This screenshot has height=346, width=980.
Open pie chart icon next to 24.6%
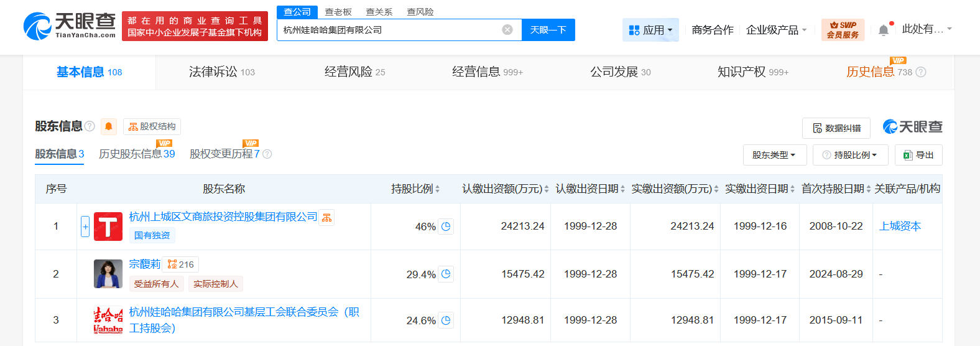(446, 320)
